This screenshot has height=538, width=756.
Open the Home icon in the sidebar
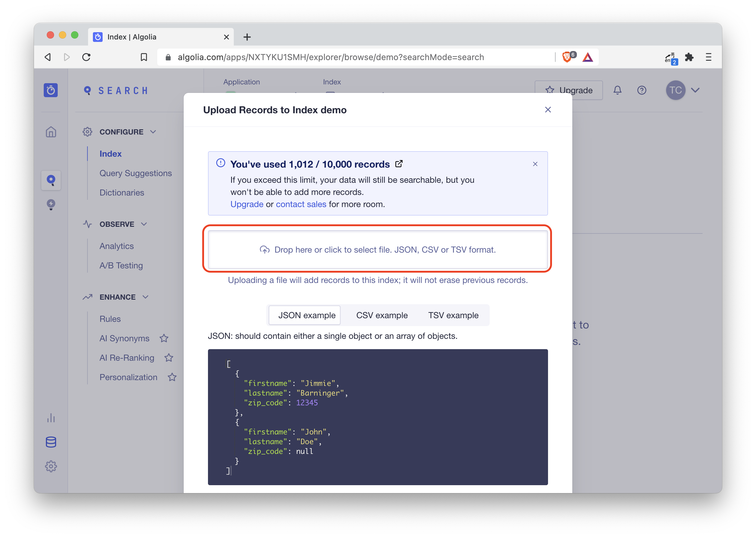coord(51,132)
